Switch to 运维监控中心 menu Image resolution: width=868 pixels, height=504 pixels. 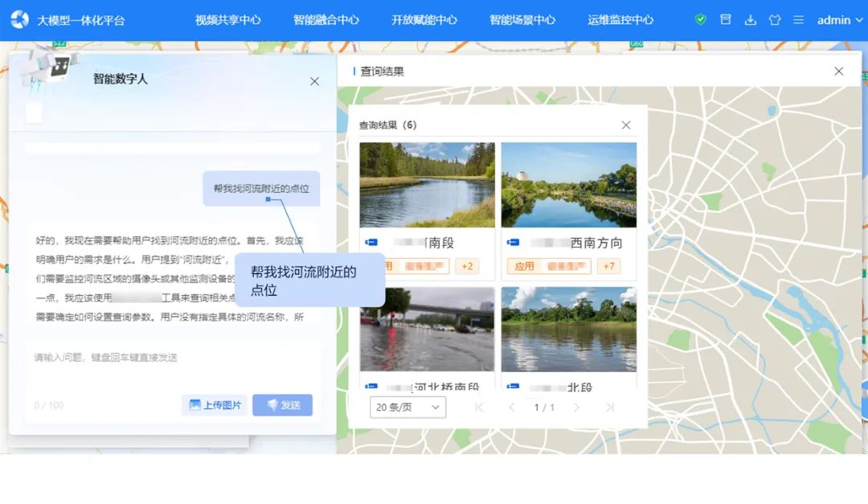[620, 20]
